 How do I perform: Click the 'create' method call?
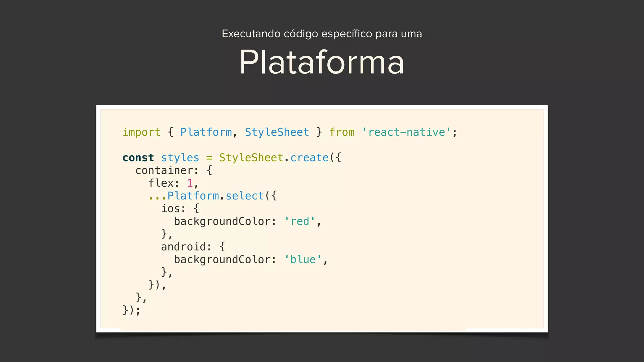[x=309, y=158]
